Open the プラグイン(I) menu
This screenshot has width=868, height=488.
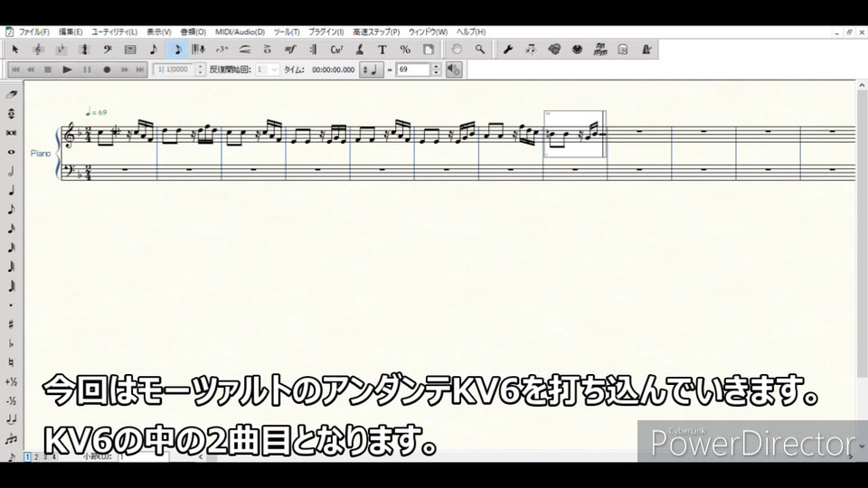326,33
